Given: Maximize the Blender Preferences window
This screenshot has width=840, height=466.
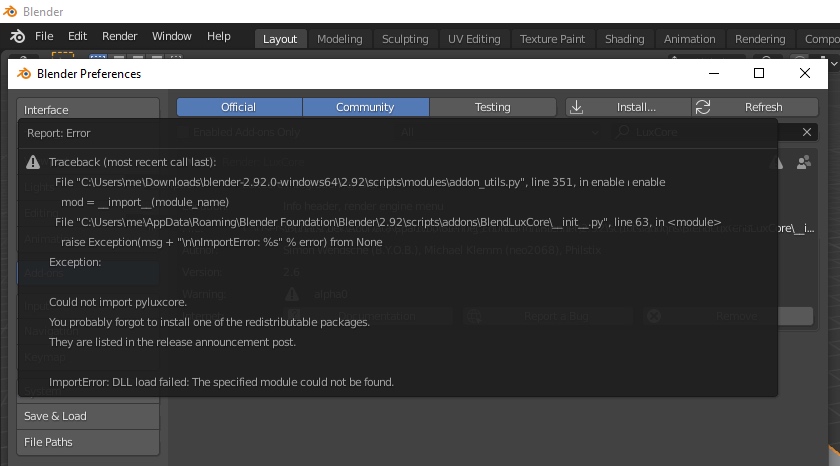Looking at the screenshot, I should pyautogui.click(x=759, y=73).
